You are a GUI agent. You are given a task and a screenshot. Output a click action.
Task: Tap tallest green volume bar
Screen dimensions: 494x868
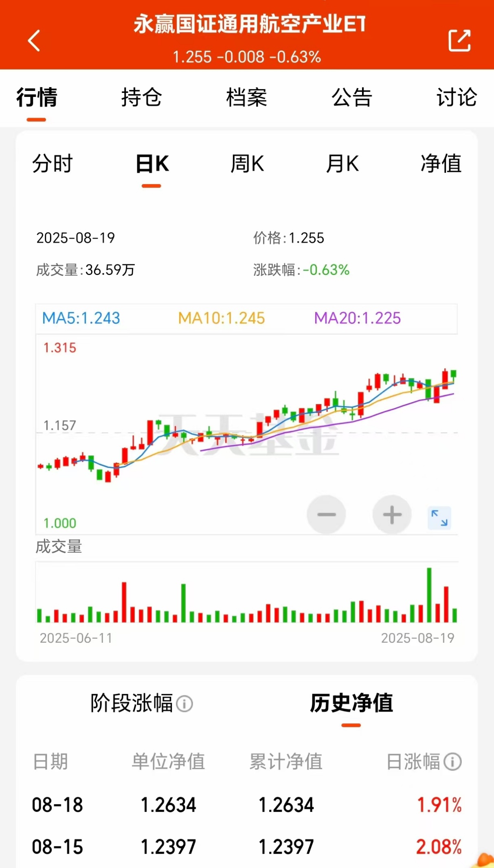[429, 595]
